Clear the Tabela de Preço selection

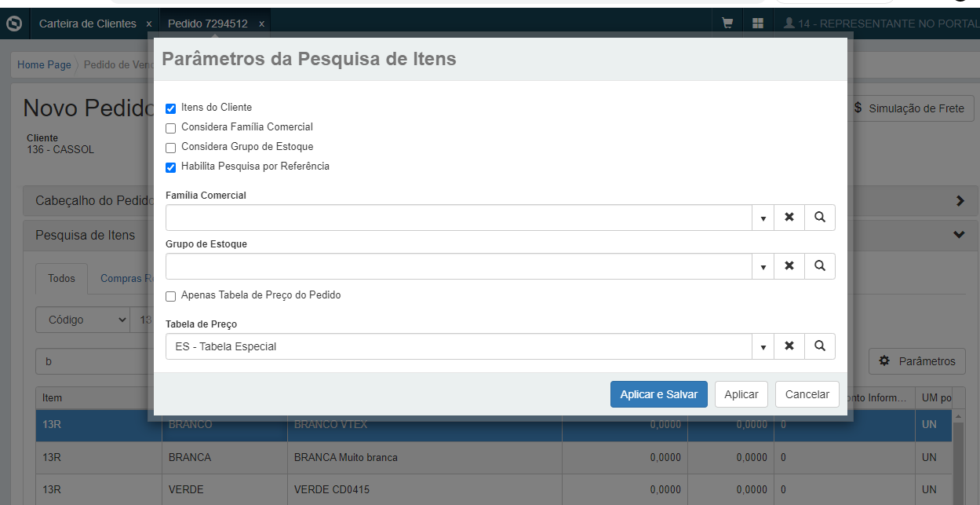pos(789,346)
